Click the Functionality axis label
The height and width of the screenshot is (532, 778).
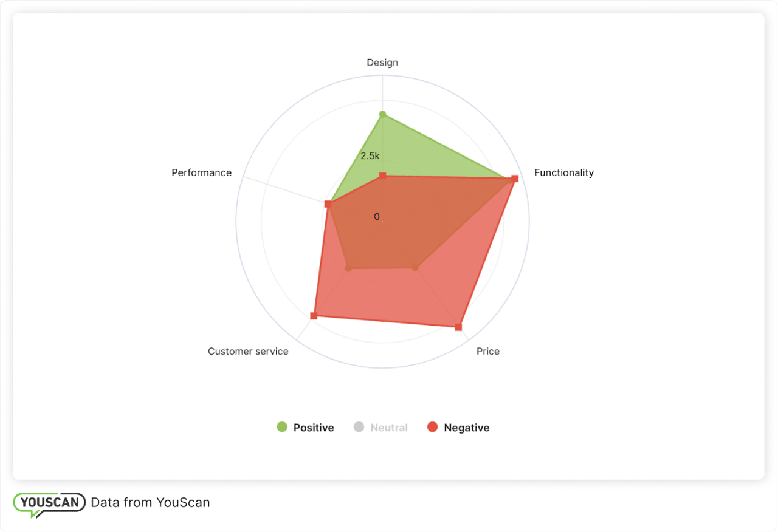[x=564, y=172]
